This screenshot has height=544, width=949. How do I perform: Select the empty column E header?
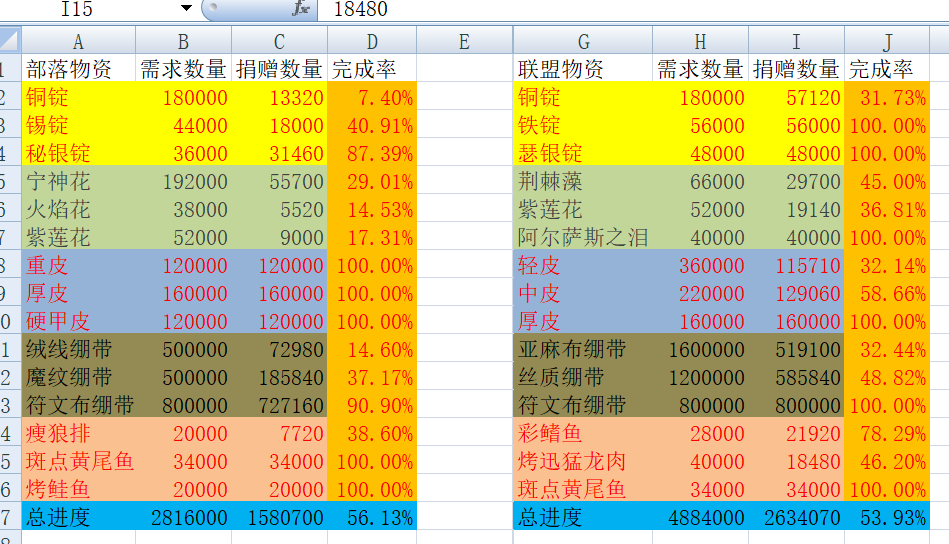(x=464, y=41)
